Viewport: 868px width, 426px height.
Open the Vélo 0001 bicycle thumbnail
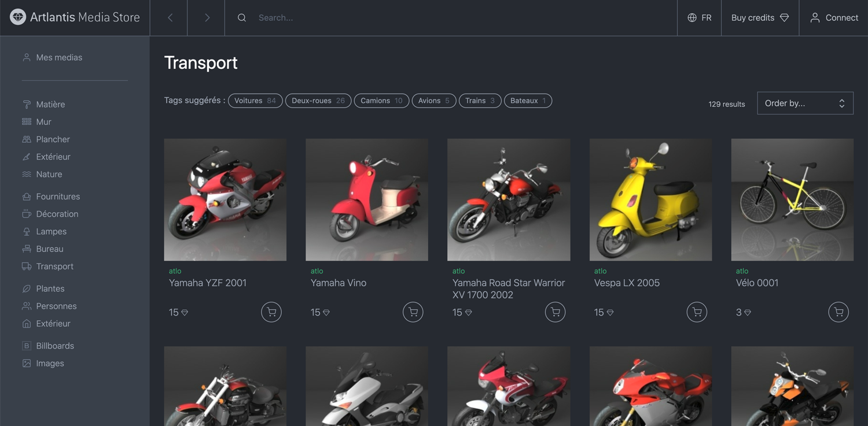792,199
